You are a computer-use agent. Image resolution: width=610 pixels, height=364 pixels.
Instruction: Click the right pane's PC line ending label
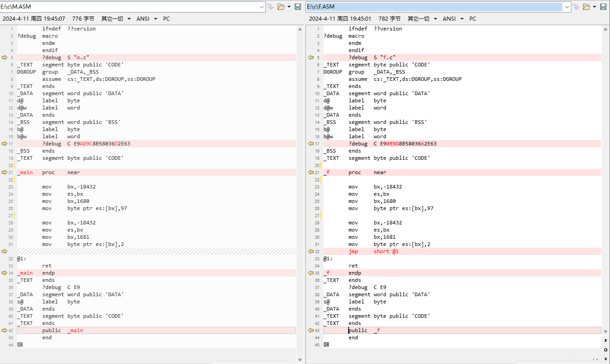473,19
